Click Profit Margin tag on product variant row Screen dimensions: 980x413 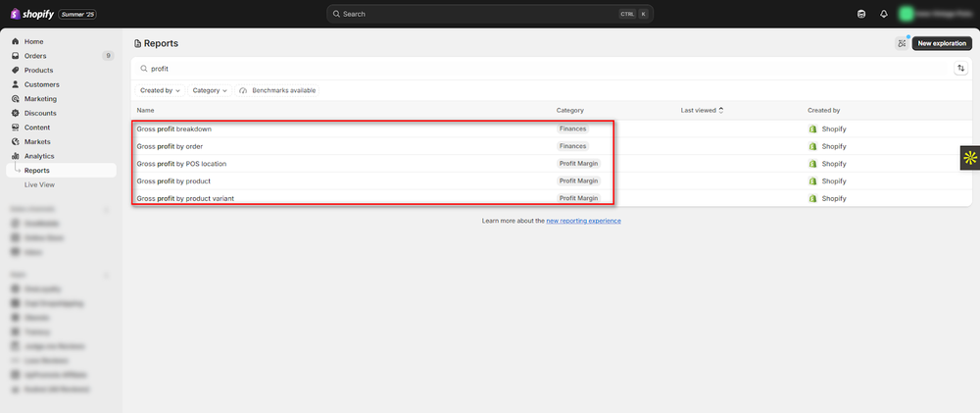pyautogui.click(x=579, y=198)
